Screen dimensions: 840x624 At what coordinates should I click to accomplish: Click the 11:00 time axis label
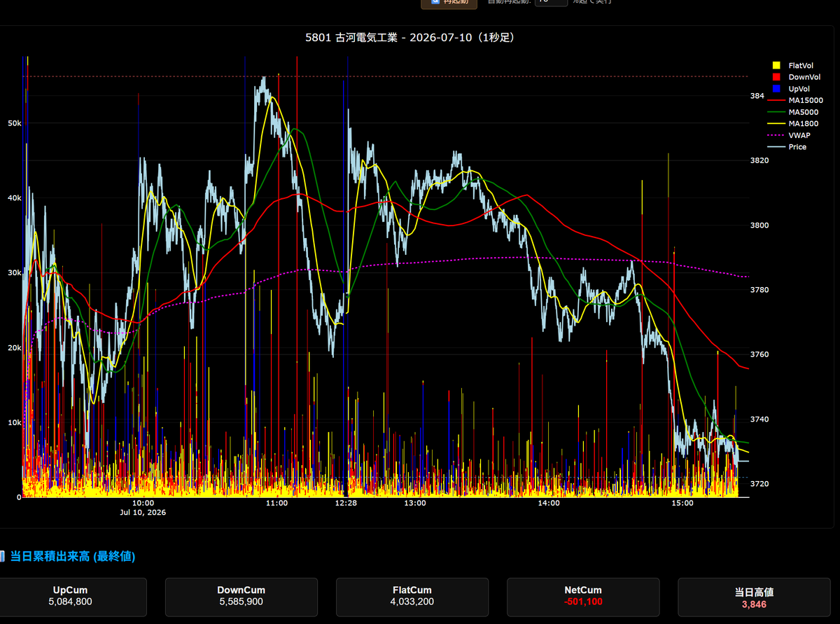pos(276,503)
